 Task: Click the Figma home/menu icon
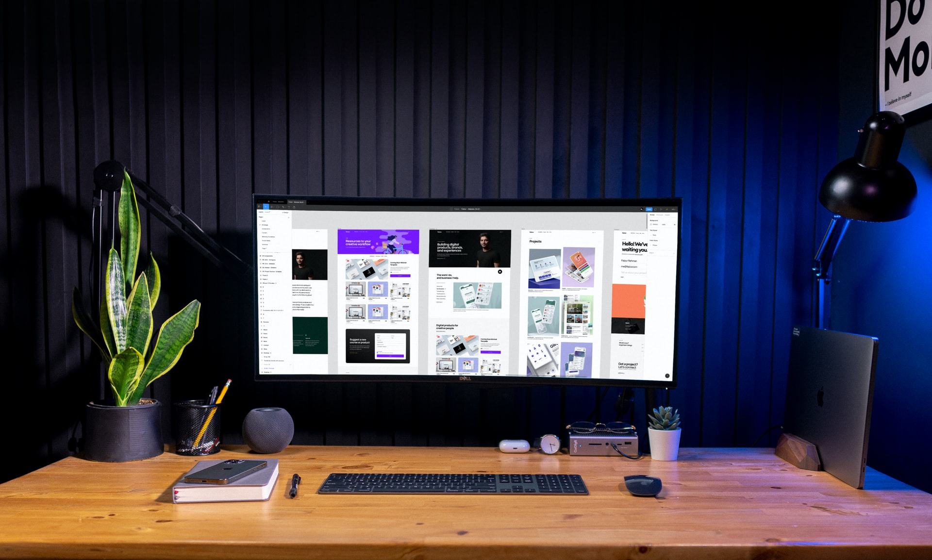258,206
